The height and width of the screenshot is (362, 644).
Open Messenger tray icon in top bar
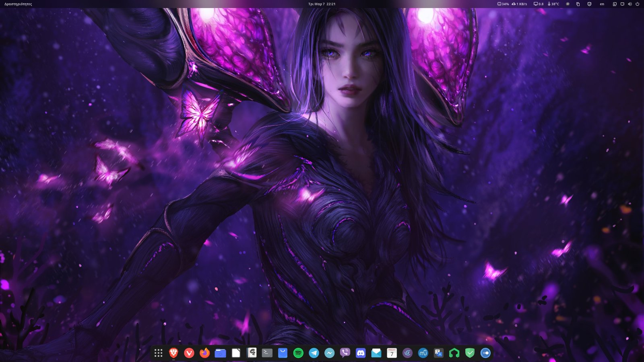tap(568, 4)
